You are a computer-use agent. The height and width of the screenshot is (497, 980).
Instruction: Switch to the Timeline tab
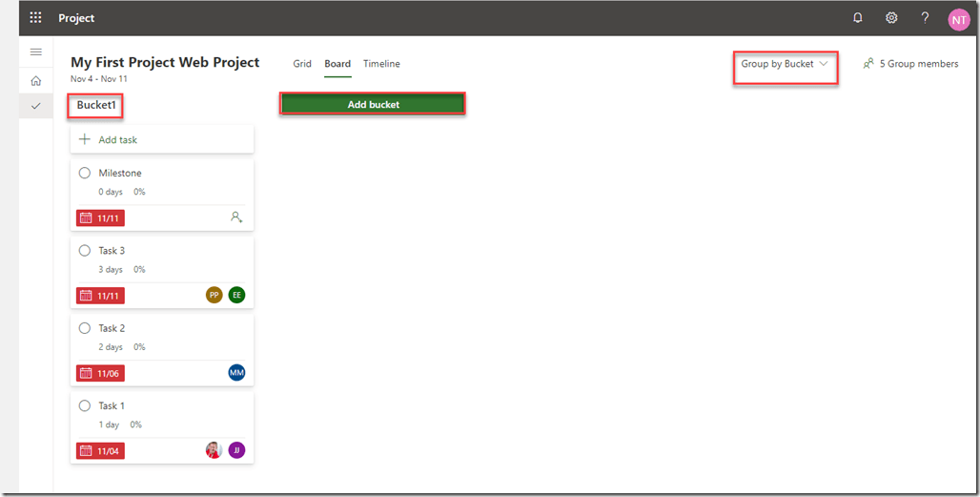tap(381, 64)
